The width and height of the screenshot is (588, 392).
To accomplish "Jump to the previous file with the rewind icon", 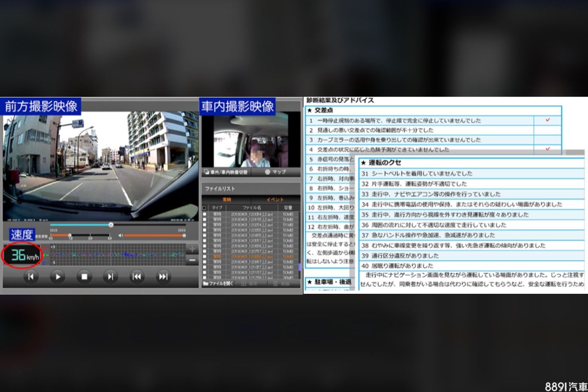I will coord(137,277).
